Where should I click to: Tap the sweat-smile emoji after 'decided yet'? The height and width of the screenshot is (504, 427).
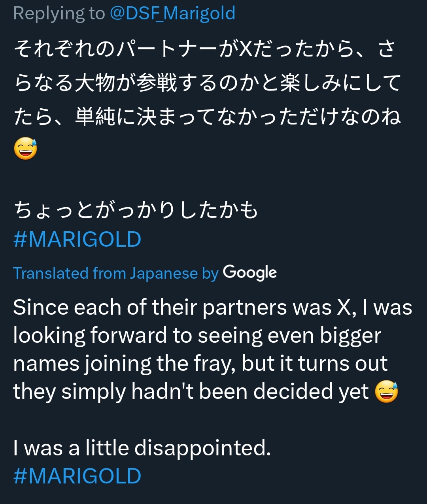[386, 392]
